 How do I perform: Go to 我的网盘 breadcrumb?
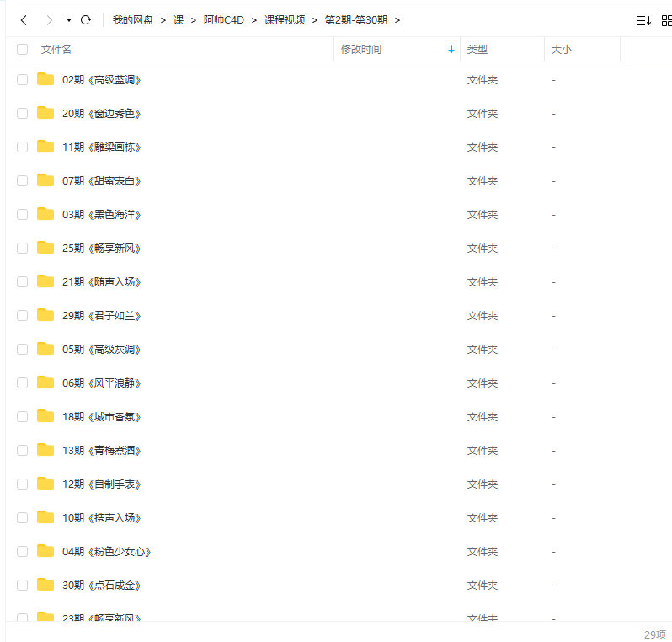click(x=133, y=20)
